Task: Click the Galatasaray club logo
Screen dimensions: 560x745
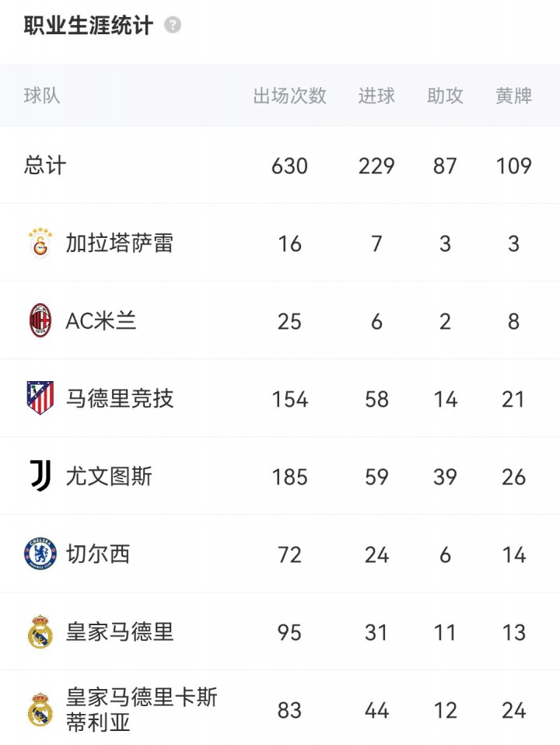Action: [x=40, y=243]
